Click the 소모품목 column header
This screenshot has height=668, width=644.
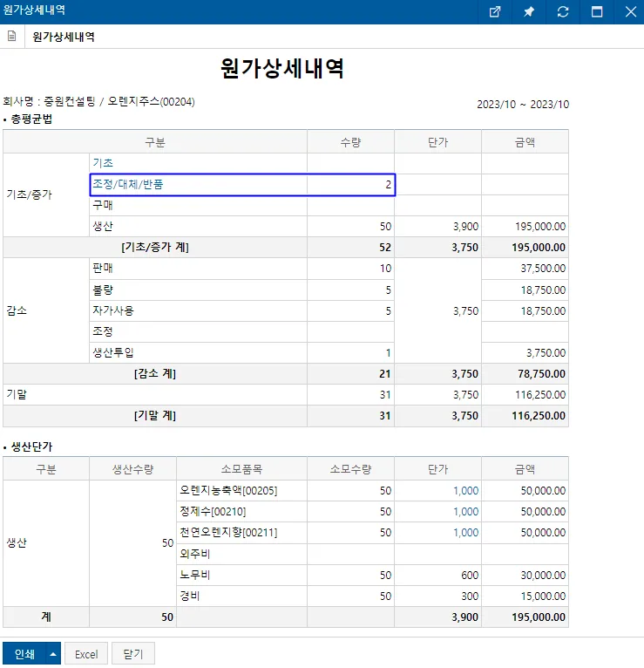(241, 469)
